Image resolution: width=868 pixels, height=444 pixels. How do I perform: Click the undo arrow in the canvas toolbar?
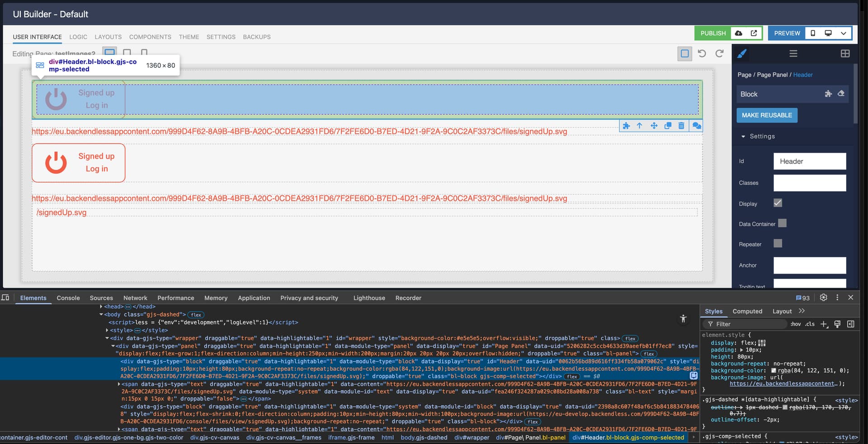(702, 53)
